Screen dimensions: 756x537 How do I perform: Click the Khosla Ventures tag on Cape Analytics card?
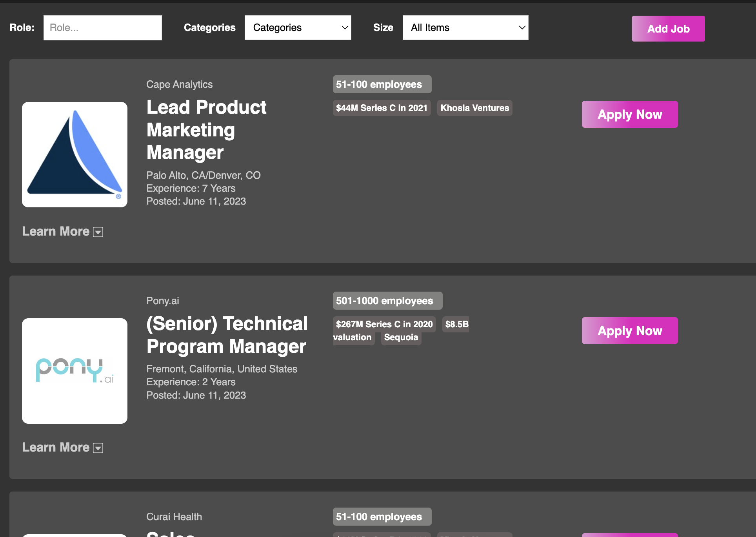tap(474, 108)
